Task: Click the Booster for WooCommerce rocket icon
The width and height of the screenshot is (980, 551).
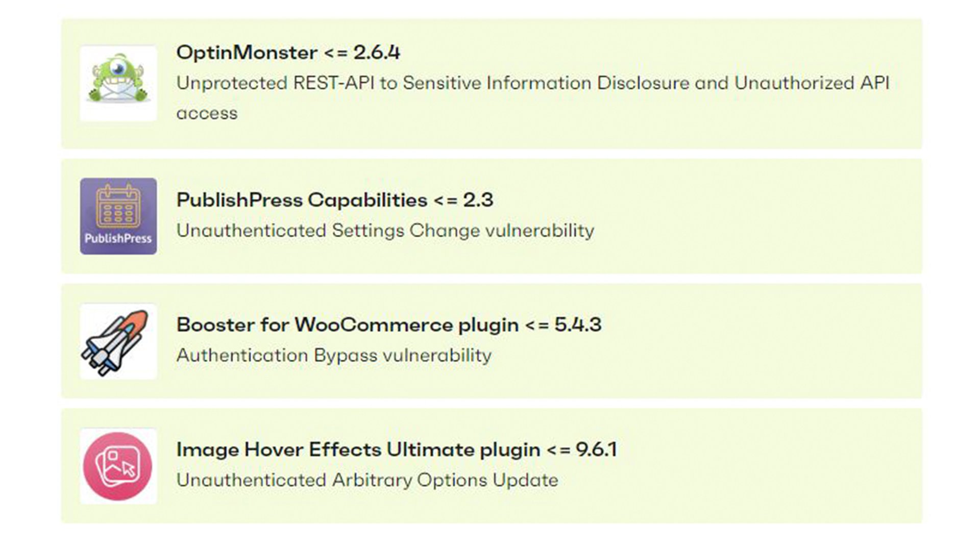Action: pyautogui.click(x=118, y=341)
